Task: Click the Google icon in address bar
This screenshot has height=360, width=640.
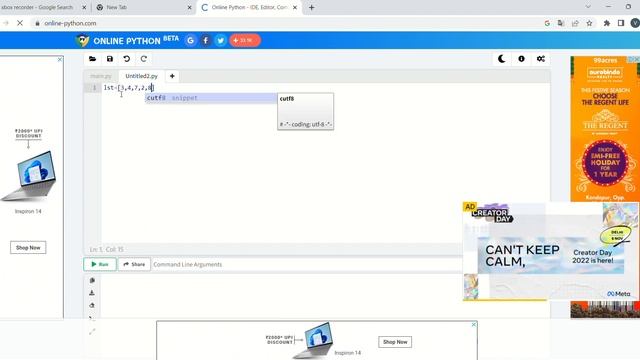Action: (547, 23)
